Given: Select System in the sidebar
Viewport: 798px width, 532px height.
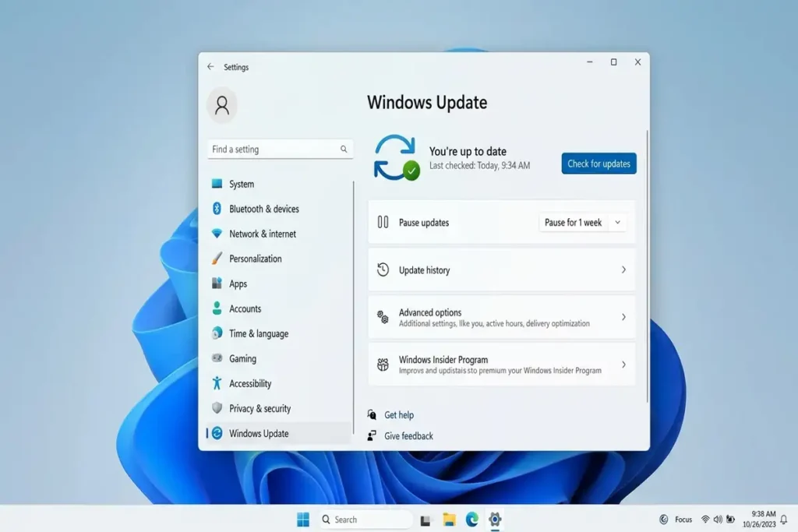Looking at the screenshot, I should click(x=279, y=184).
